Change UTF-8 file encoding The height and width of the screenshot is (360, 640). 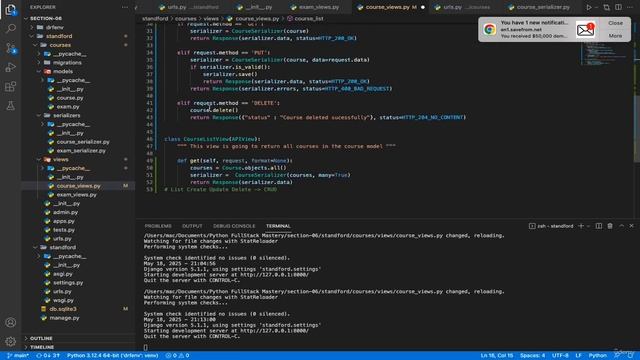point(560,356)
